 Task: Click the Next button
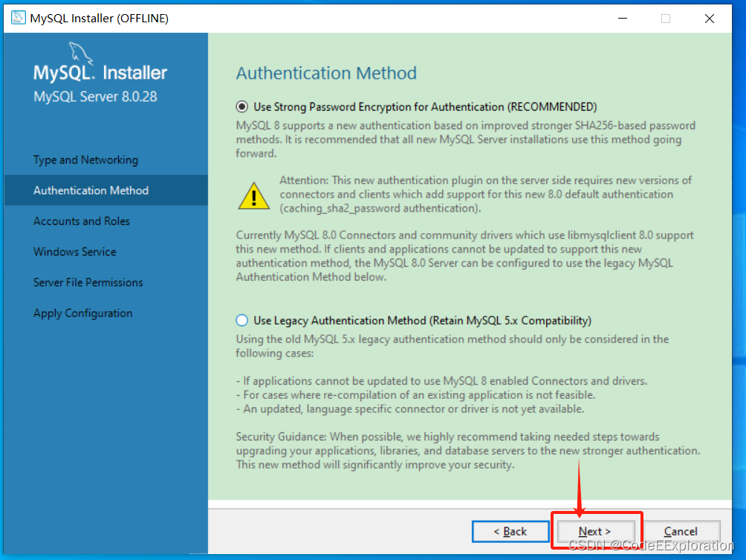(x=596, y=532)
